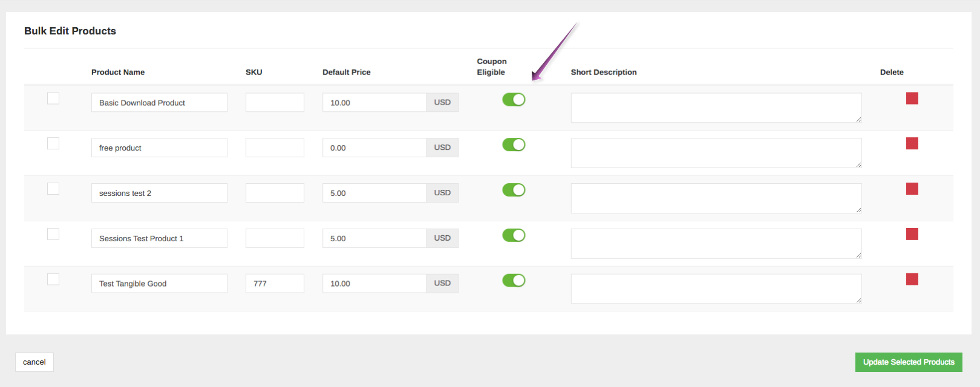Click short description box for free product

716,153
